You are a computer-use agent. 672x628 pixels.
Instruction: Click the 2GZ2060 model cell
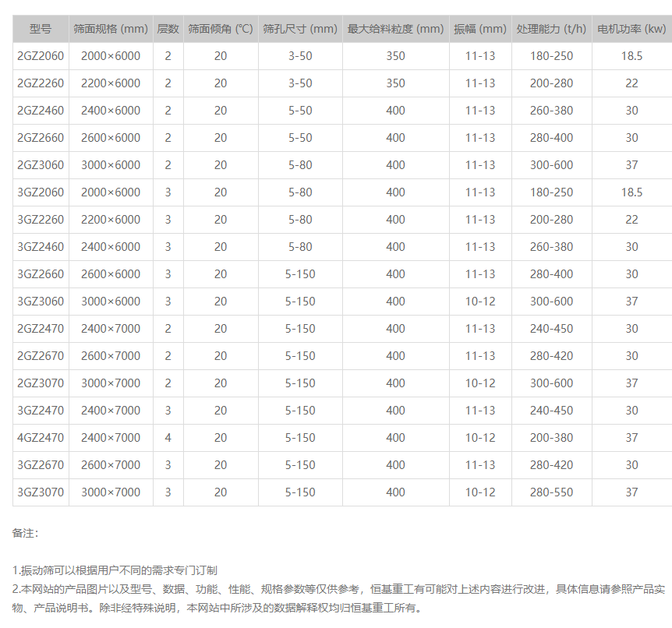(x=41, y=56)
